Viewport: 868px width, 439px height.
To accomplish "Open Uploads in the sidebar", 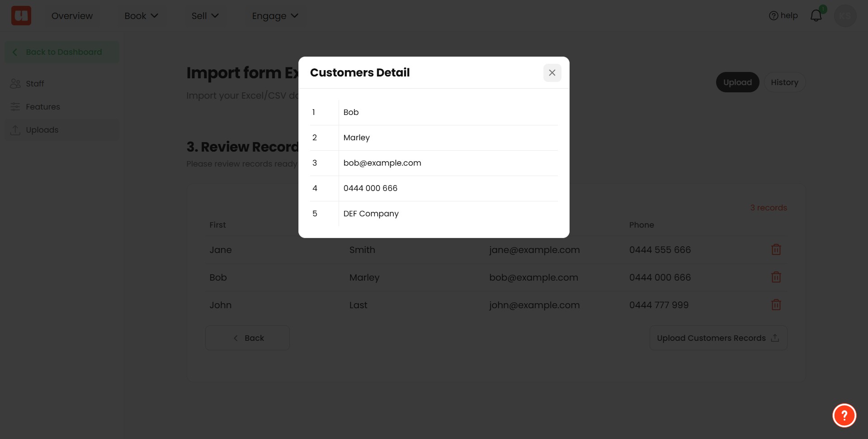I will (x=62, y=130).
